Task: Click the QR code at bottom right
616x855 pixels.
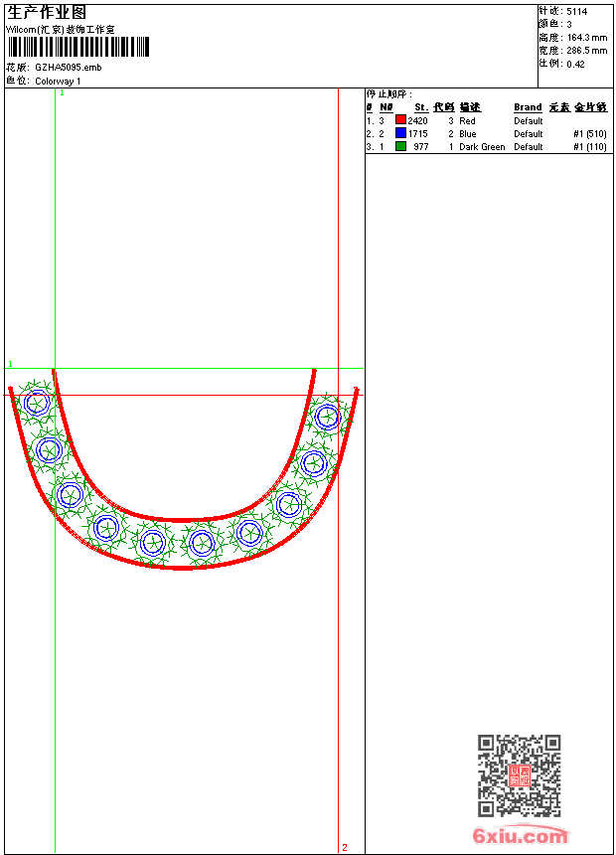Action: pos(520,775)
